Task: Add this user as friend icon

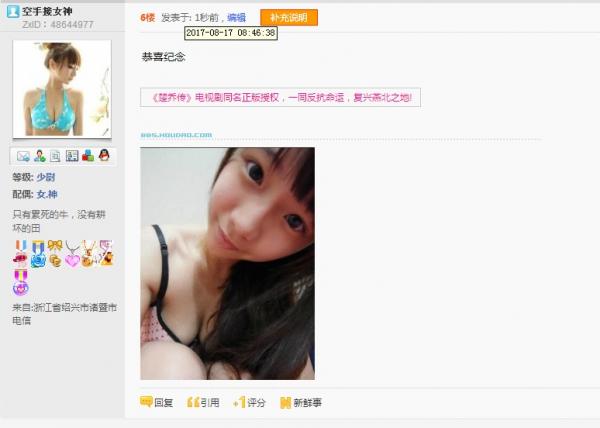Action: coord(39,156)
